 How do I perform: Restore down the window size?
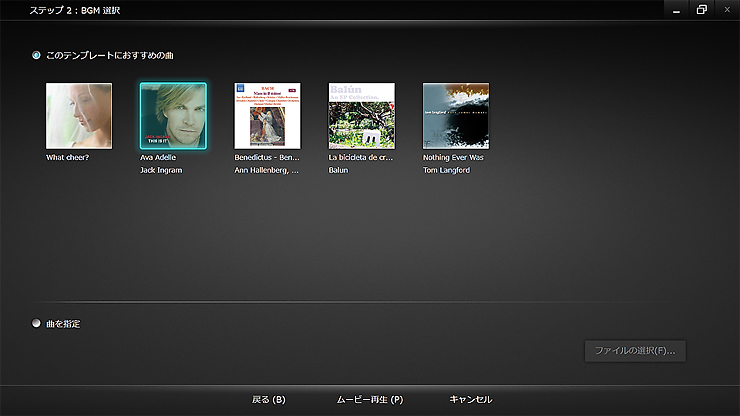[702, 9]
